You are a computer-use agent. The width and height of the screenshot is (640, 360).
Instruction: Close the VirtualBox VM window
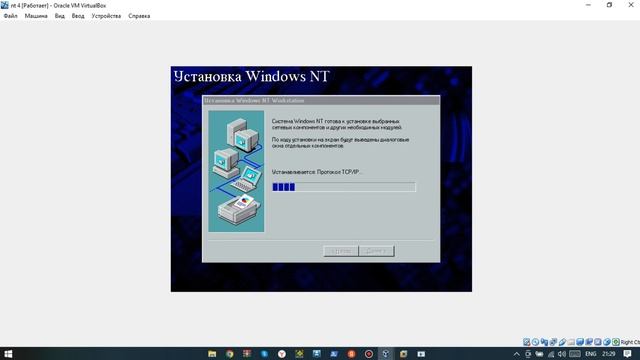631,5
